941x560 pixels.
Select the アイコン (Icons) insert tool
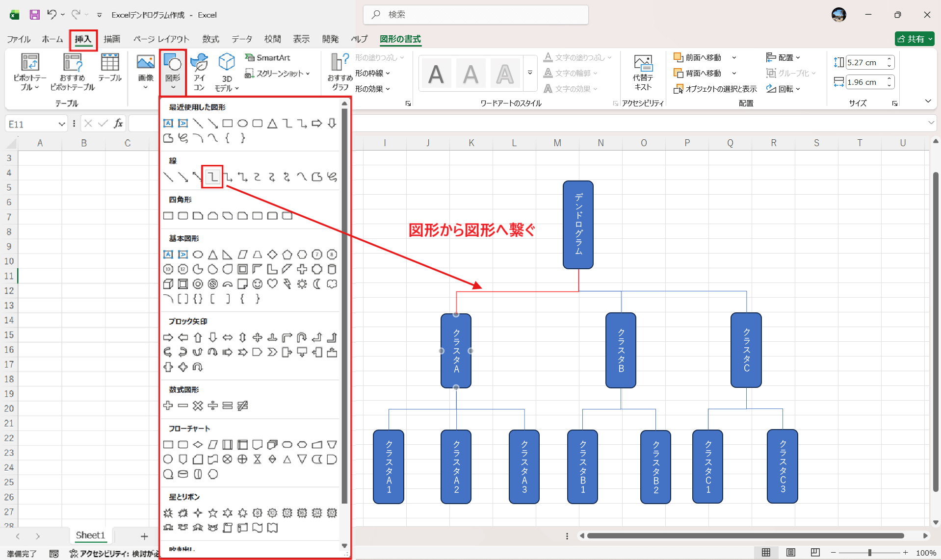tap(199, 72)
